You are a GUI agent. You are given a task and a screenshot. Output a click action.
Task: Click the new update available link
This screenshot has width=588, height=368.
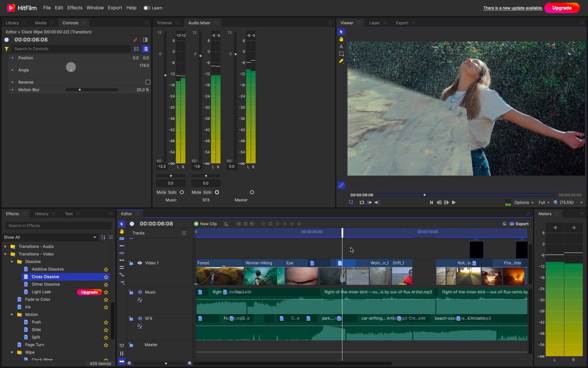[512, 8]
